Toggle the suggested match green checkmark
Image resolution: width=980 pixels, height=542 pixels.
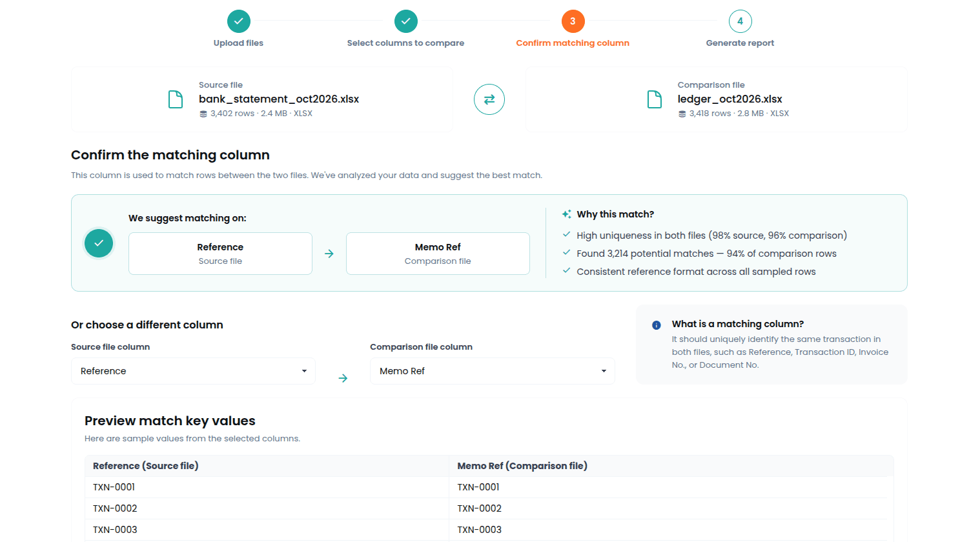pyautogui.click(x=99, y=243)
